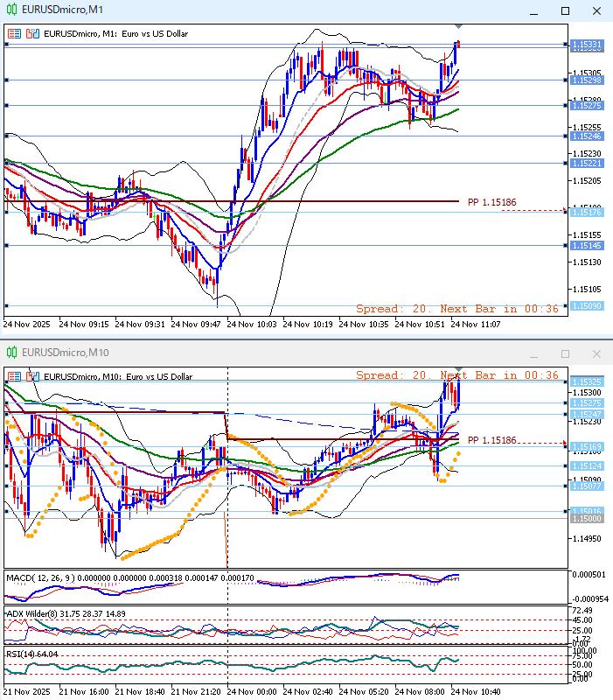Select the PP 1.15186 pivot label on M10 chart
This screenshot has height=700, width=613.
tap(491, 439)
